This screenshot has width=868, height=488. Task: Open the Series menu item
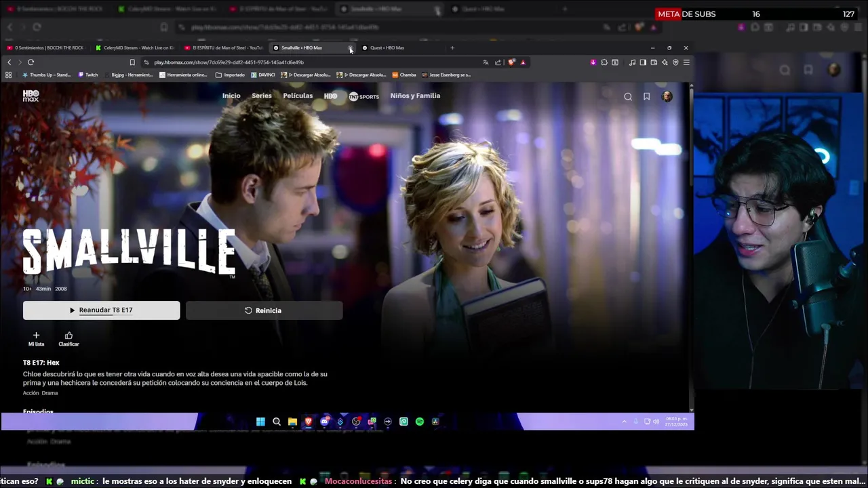click(262, 96)
